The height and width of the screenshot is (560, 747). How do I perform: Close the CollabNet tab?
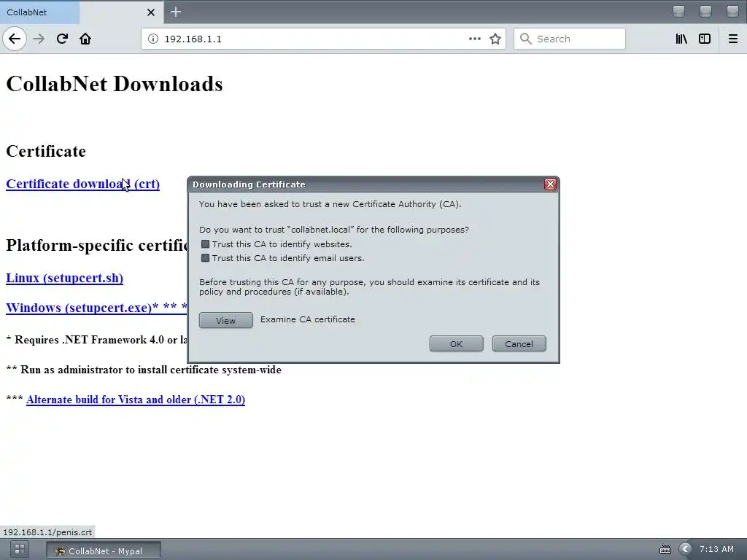[x=151, y=12]
